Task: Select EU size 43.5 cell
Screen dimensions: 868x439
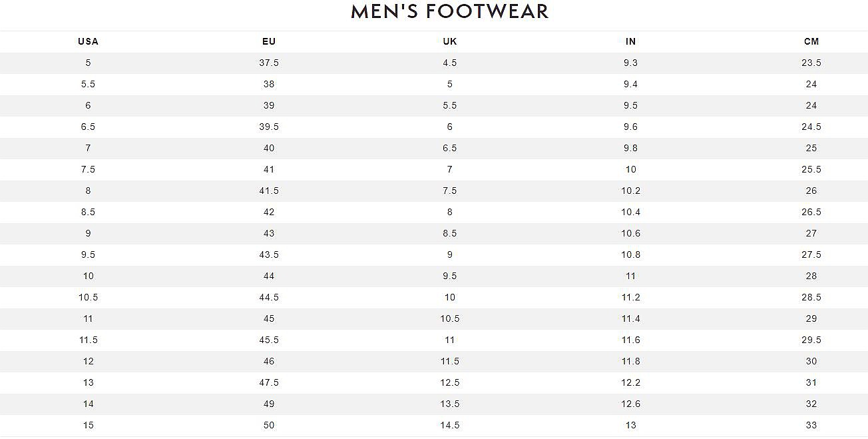Action: tap(269, 254)
